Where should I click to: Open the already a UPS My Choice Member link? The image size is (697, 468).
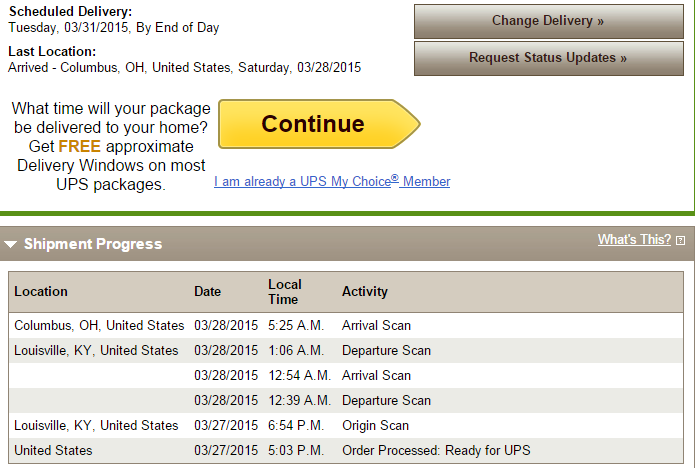(x=332, y=182)
